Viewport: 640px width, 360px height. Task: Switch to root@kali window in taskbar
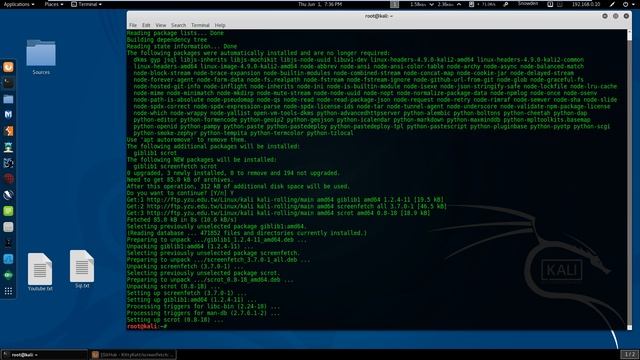44,355
